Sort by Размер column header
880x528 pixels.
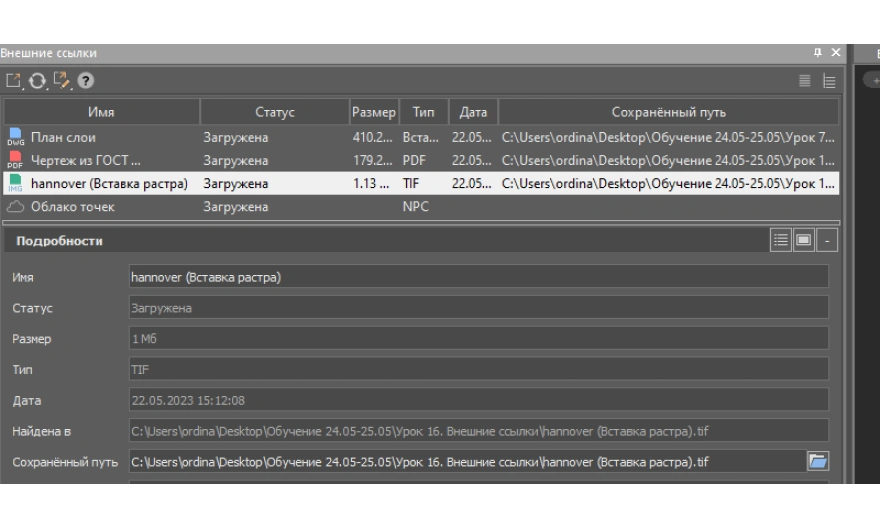point(373,112)
